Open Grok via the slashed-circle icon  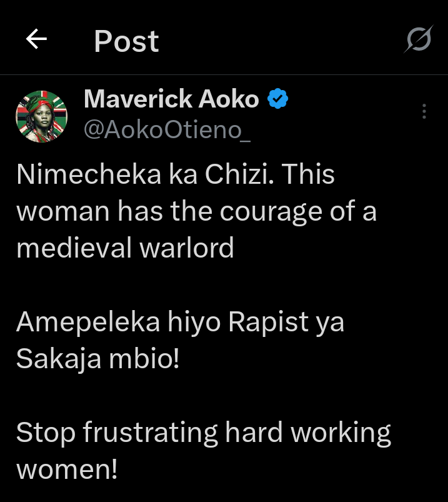coord(417,41)
